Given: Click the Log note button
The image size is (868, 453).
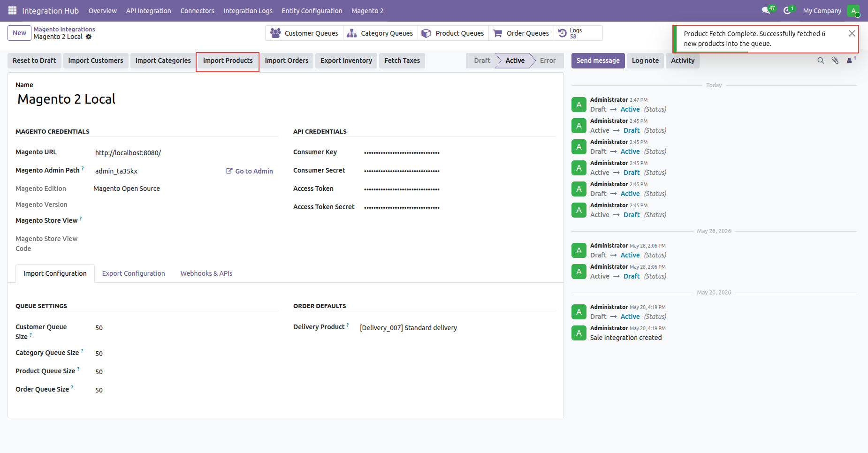Looking at the screenshot, I should 645,60.
